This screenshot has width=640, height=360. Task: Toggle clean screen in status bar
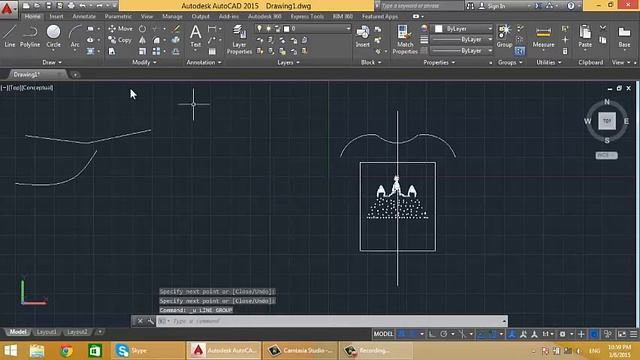[622, 334]
